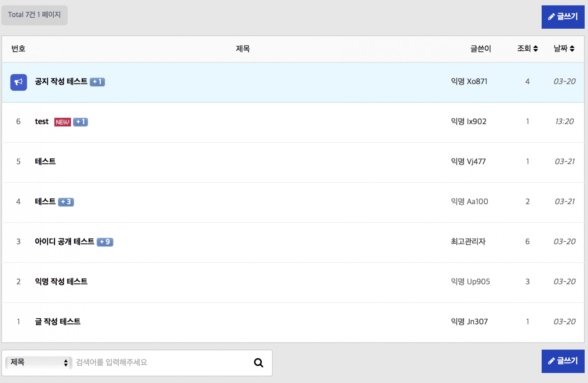
Task: Click the +3 comment count badge
Action: click(66, 202)
